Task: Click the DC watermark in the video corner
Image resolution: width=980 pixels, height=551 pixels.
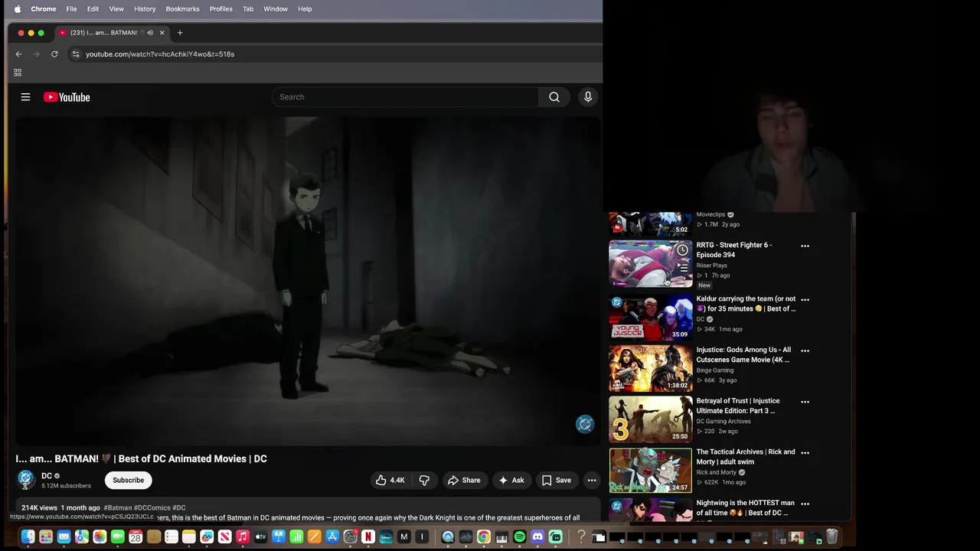Action: 585,425
